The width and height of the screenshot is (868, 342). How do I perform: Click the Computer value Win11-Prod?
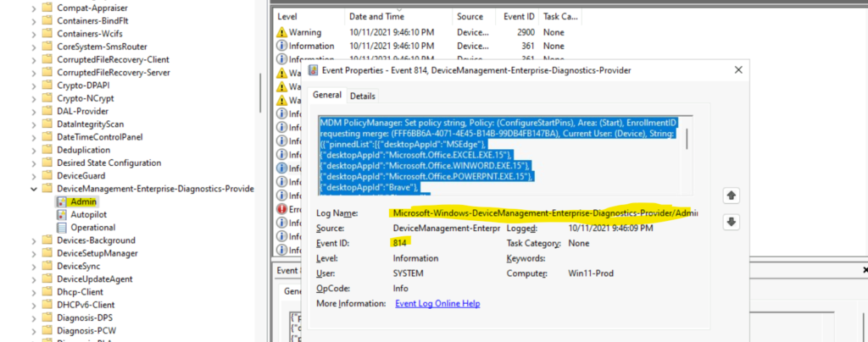(x=591, y=273)
